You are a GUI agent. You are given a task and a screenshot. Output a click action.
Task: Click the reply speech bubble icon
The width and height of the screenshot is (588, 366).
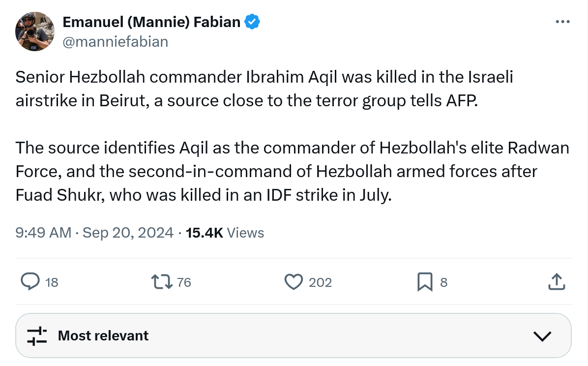(x=30, y=282)
